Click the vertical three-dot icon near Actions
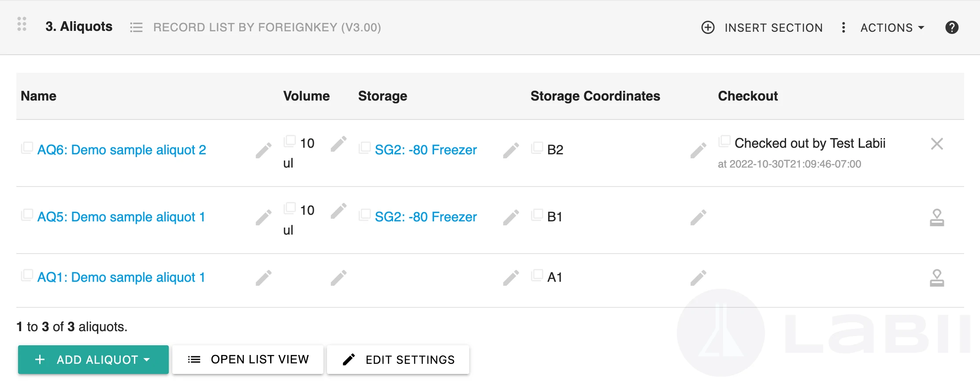980x381 pixels. 843,27
